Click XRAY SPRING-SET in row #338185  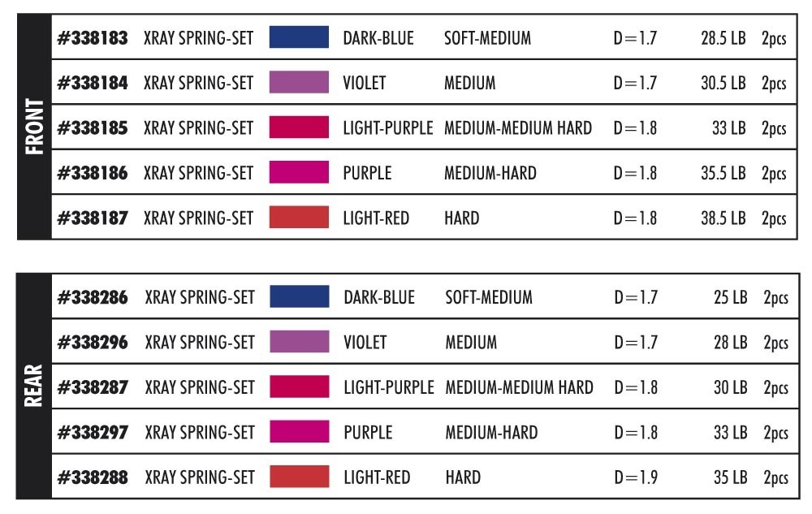198,128
